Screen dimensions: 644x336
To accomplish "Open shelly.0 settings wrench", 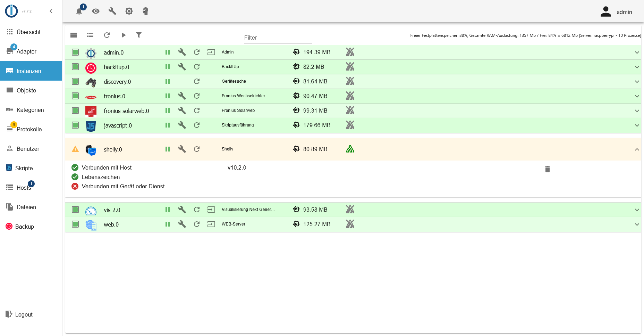I will [182, 149].
